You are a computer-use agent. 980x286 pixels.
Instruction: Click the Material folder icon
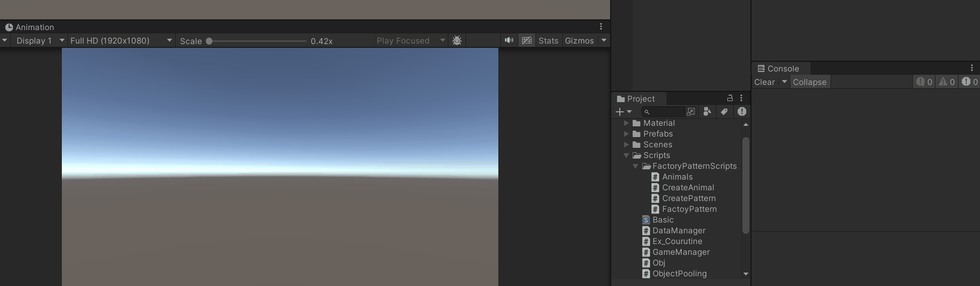click(636, 123)
